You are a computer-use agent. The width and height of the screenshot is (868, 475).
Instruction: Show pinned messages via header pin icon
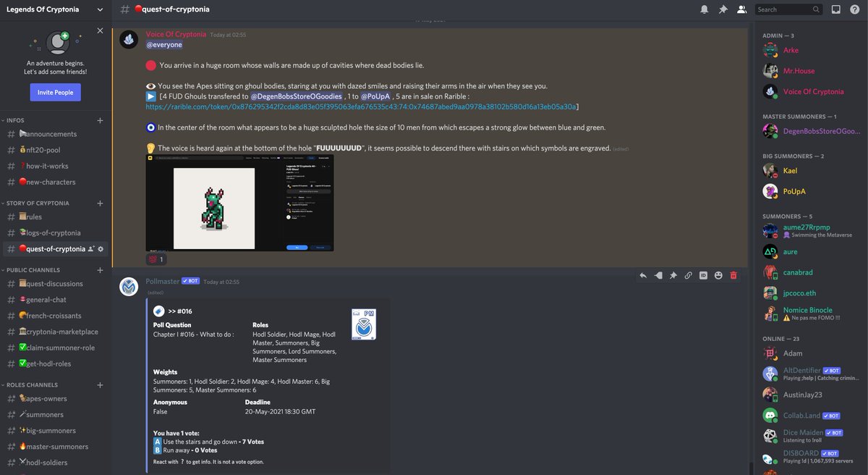pos(723,9)
